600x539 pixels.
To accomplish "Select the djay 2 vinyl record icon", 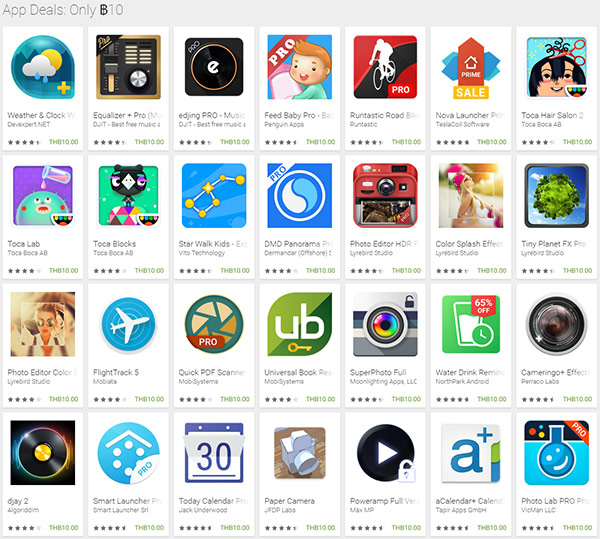I will 42,453.
